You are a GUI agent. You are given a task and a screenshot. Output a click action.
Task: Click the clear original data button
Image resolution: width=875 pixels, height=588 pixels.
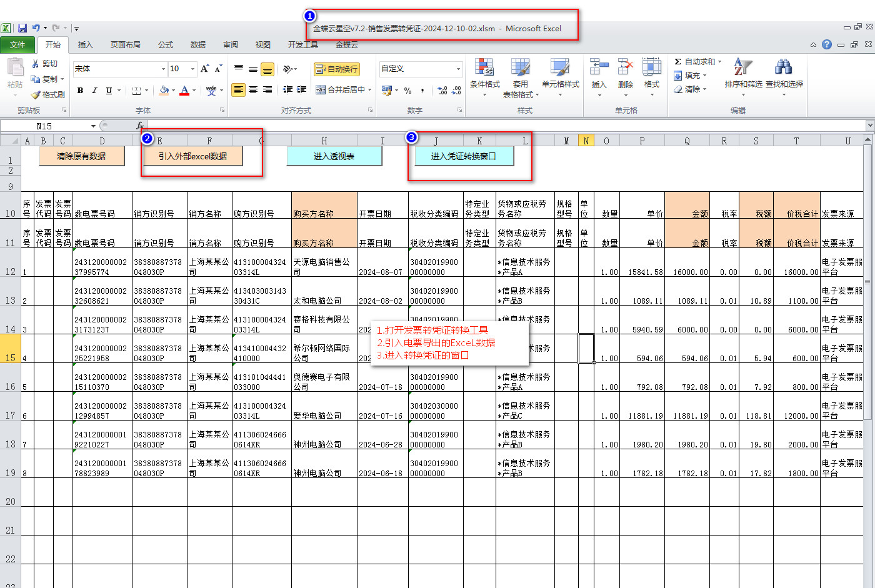(81, 156)
